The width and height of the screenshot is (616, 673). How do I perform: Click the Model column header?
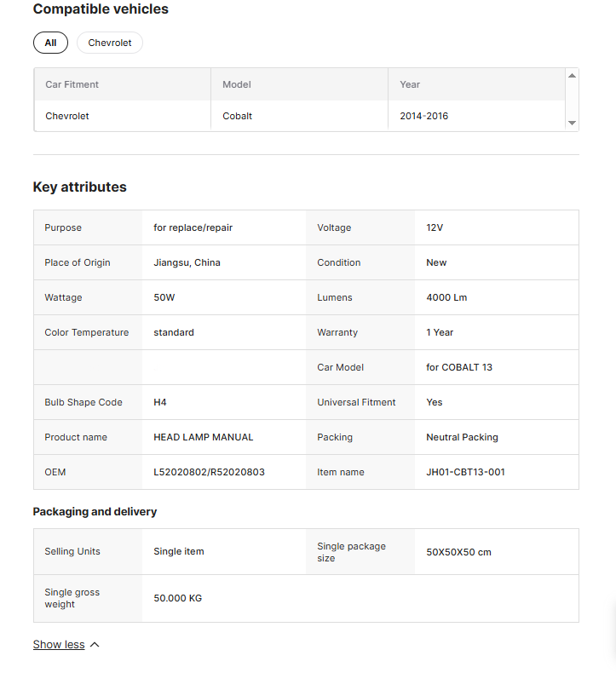pos(237,84)
